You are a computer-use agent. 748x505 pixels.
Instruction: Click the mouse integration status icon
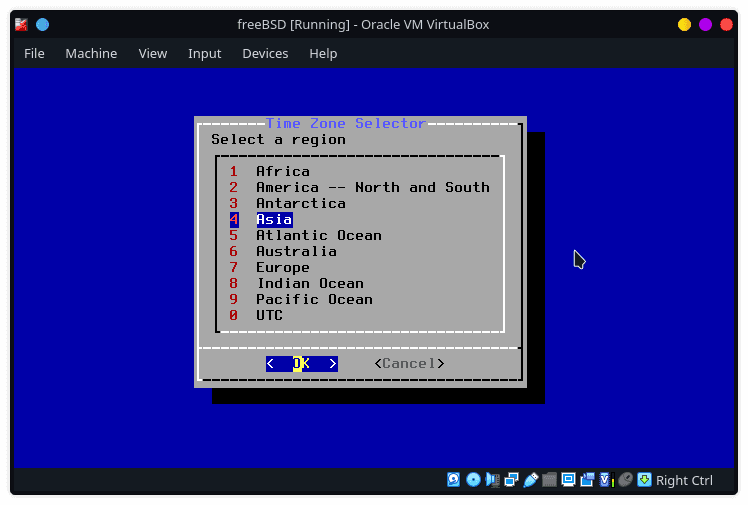(625, 480)
